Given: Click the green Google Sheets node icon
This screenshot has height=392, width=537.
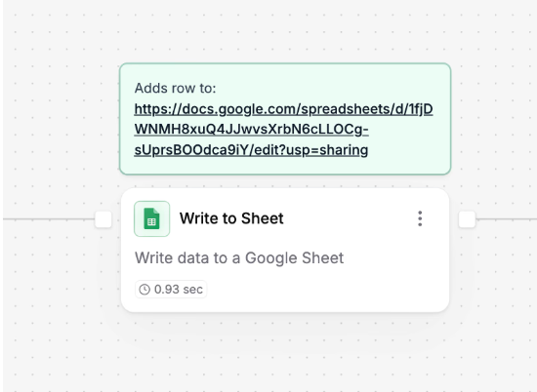Looking at the screenshot, I should click(x=151, y=218).
